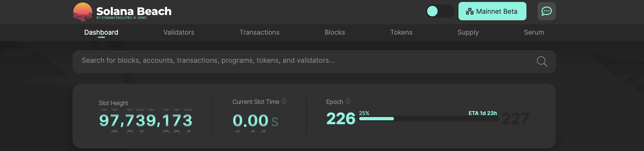The width and height of the screenshot is (644, 151).
Task: Click info icon next to Current Slot Time
Action: point(284,101)
